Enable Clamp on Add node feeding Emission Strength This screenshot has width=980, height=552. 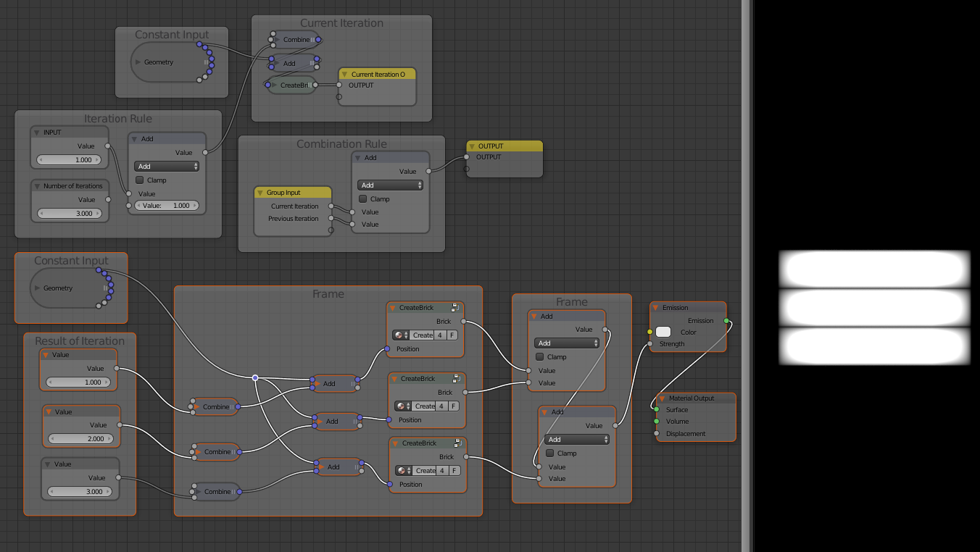(x=550, y=453)
